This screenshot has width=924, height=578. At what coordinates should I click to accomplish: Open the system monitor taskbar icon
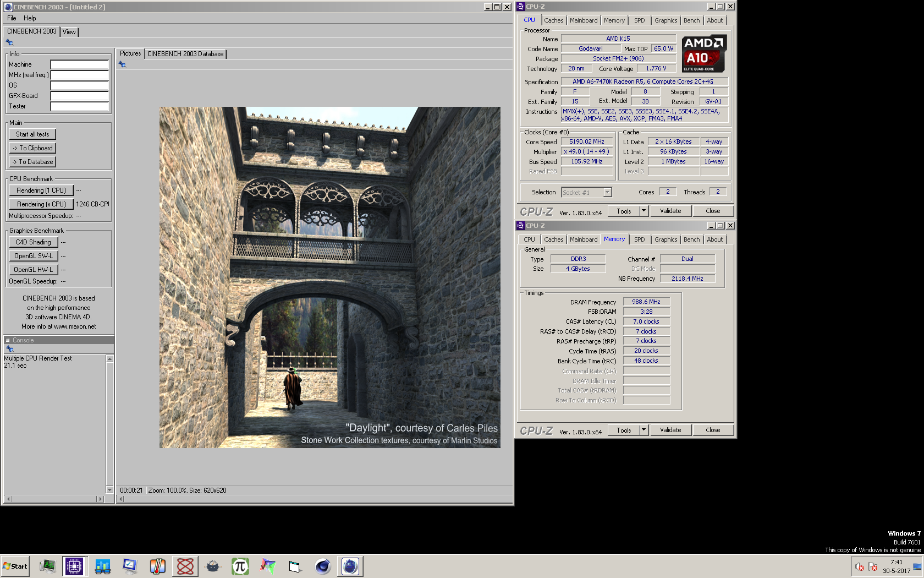47,566
